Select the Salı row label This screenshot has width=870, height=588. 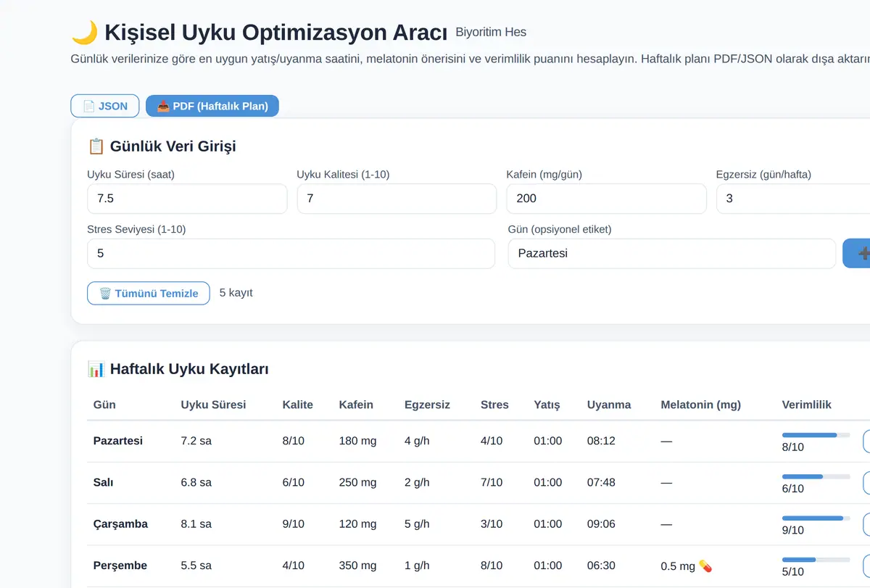pos(104,482)
